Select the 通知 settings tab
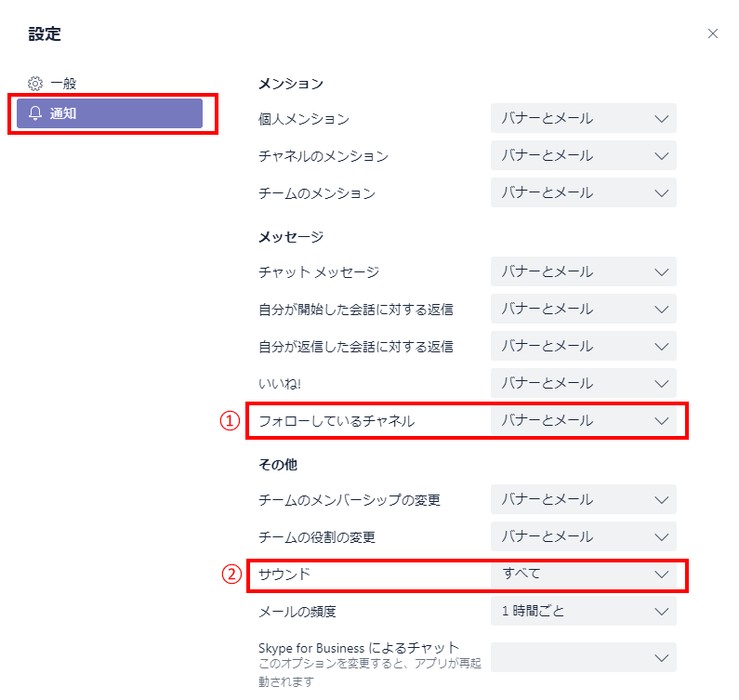The width and height of the screenshot is (739, 700). pyautogui.click(x=110, y=113)
